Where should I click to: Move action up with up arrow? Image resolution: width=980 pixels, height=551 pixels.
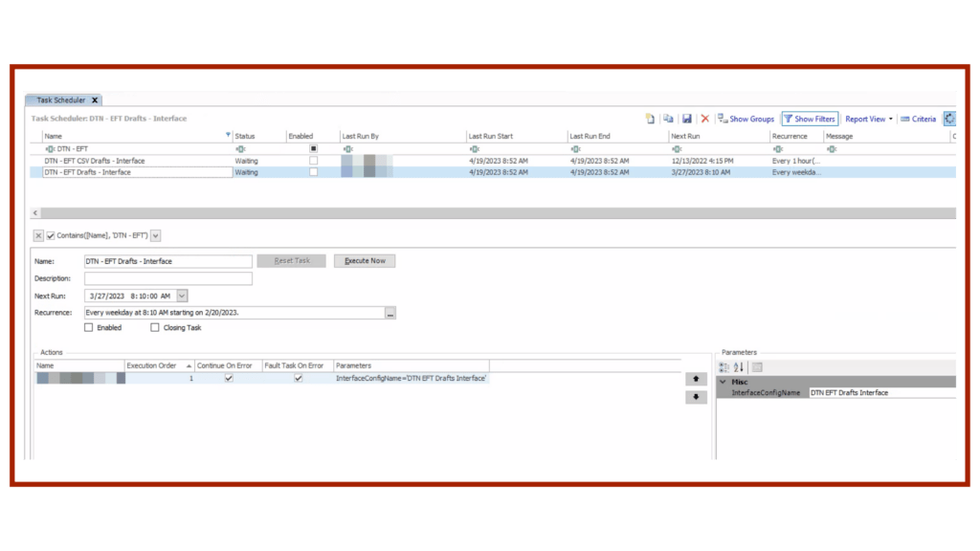(697, 379)
